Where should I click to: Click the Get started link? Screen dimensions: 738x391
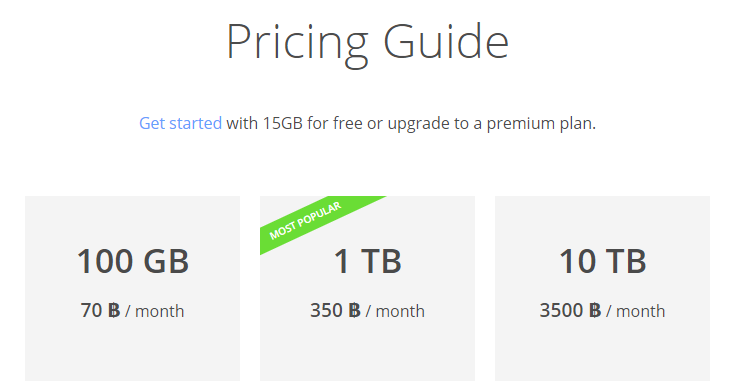[180, 123]
